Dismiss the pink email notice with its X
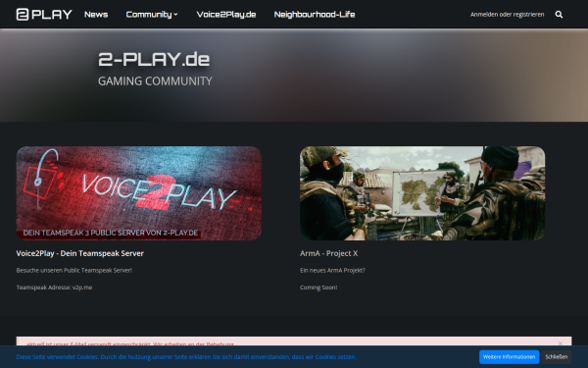This screenshot has width=588, height=368. point(561,342)
